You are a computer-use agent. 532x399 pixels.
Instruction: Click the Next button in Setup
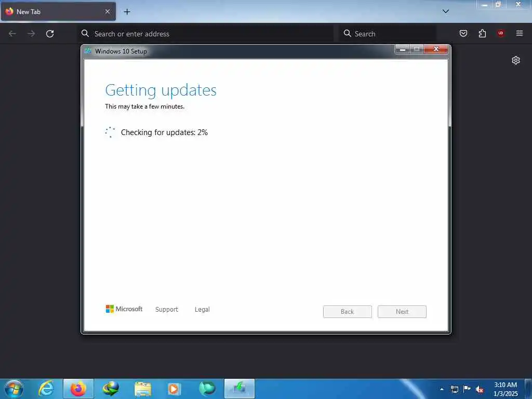[402, 312]
